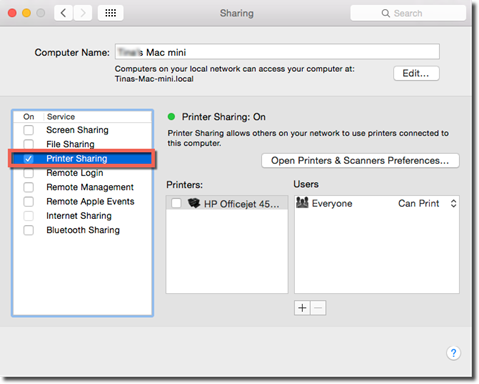
Task: Click the Everyone group icon
Action: click(302, 202)
